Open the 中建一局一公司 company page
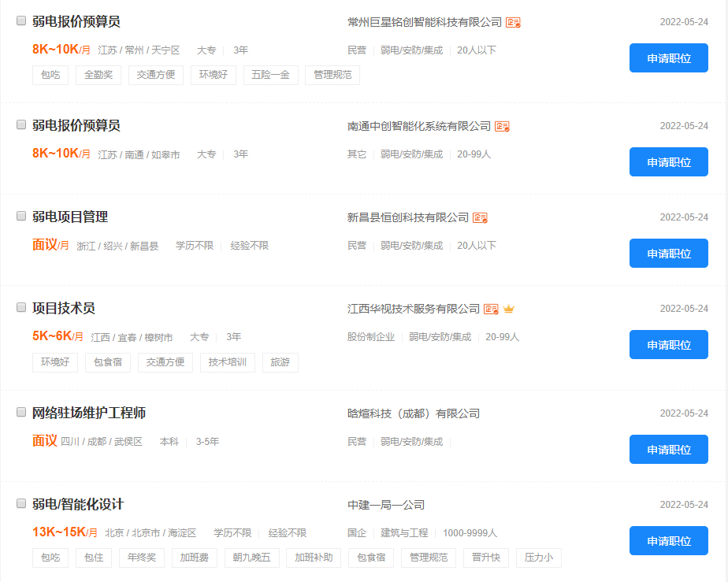Image resolution: width=728 pixels, height=582 pixels. (x=386, y=505)
